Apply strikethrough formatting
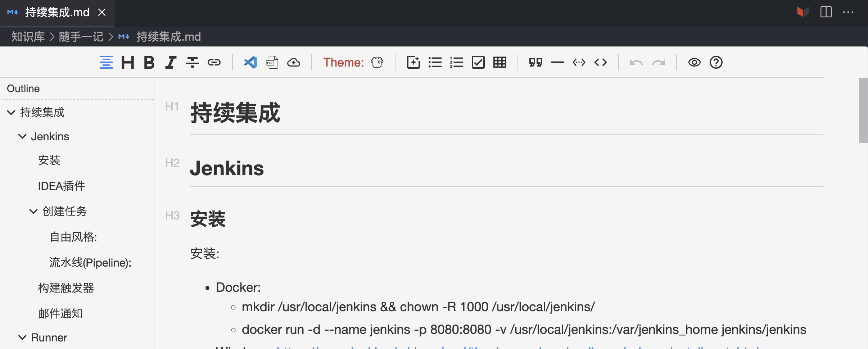Image resolution: width=868 pixels, height=349 pixels. pyautogui.click(x=193, y=63)
